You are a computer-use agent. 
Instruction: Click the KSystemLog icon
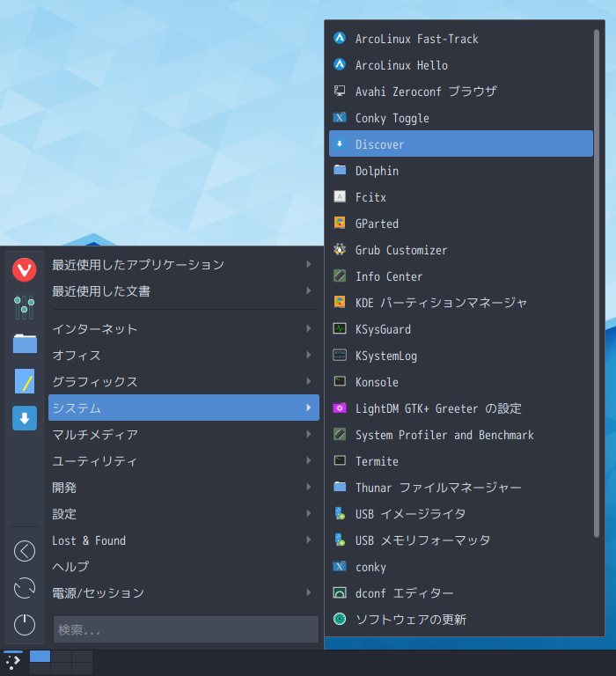tap(340, 355)
